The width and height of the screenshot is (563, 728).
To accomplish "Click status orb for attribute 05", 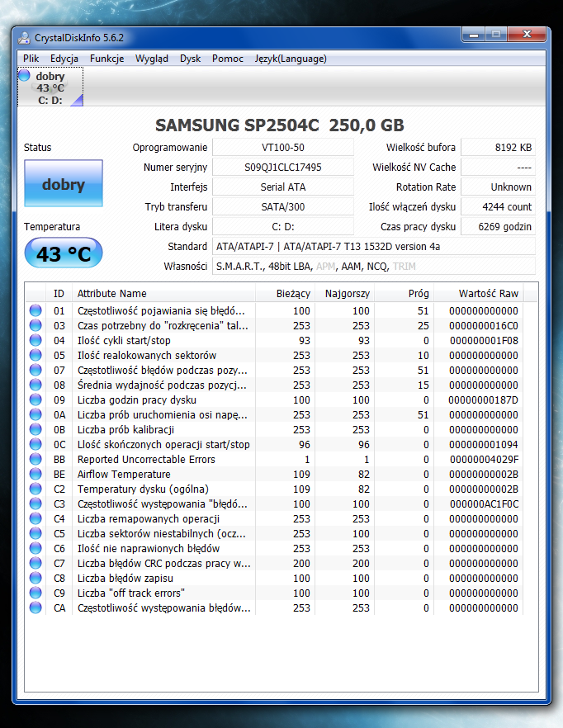I will coord(35,355).
